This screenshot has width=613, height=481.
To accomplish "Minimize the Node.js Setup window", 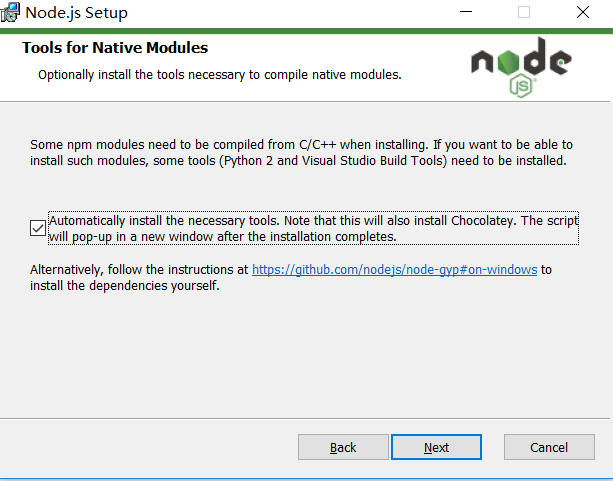I will point(466,12).
